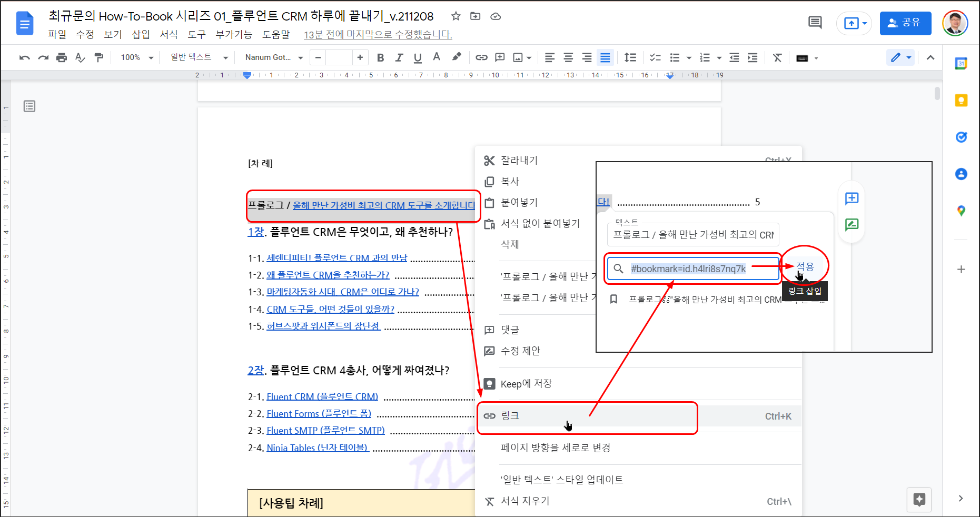Viewport: 980px width, 517px height.
Task: Open the Fluent Forms table of contents link
Action: pos(319,413)
